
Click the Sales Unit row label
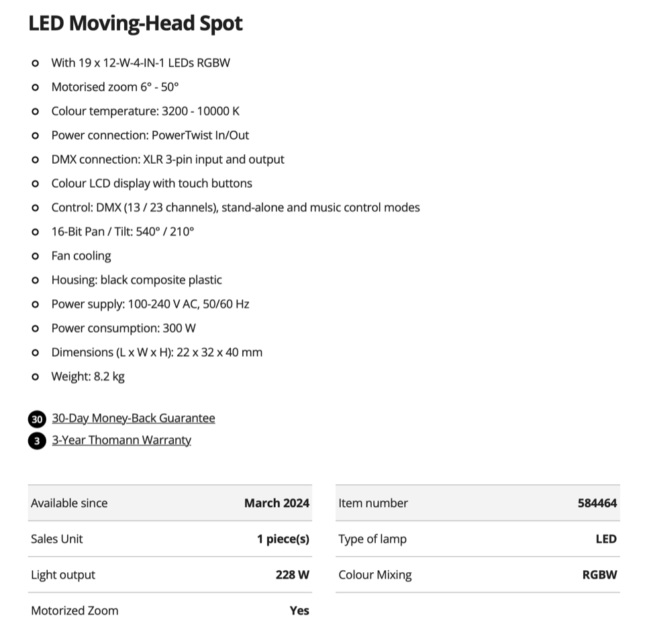pos(57,539)
